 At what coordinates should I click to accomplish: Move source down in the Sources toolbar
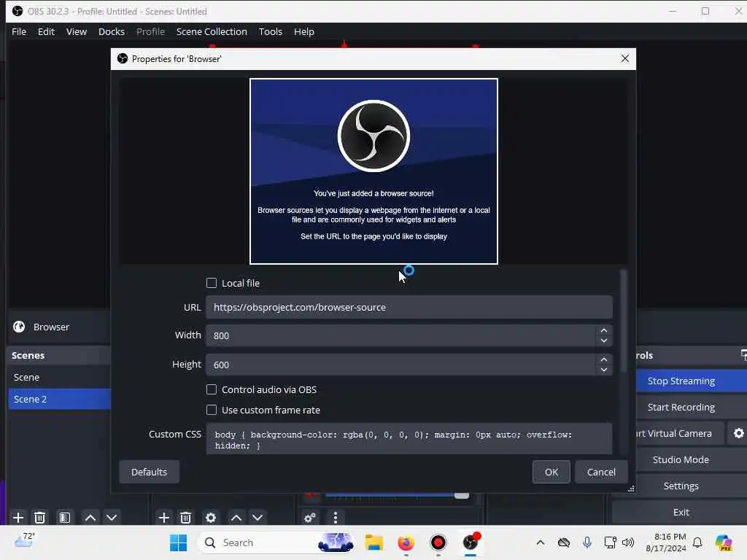pos(258,518)
